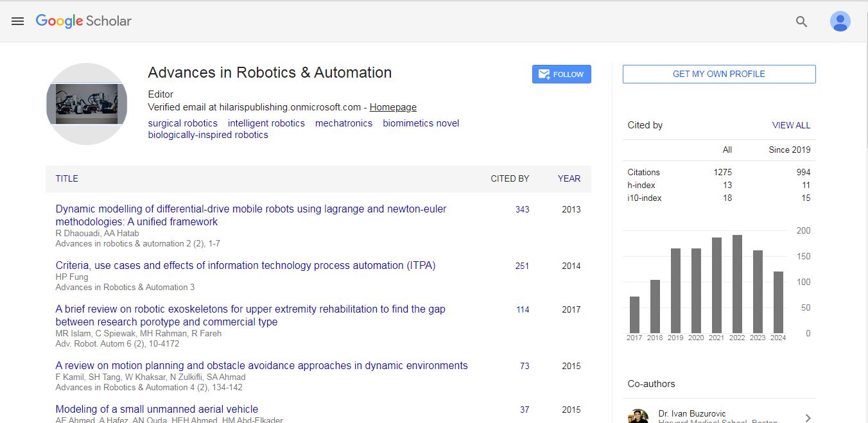Image resolution: width=868 pixels, height=423 pixels.
Task: Open the user account avatar
Action: coord(840,21)
